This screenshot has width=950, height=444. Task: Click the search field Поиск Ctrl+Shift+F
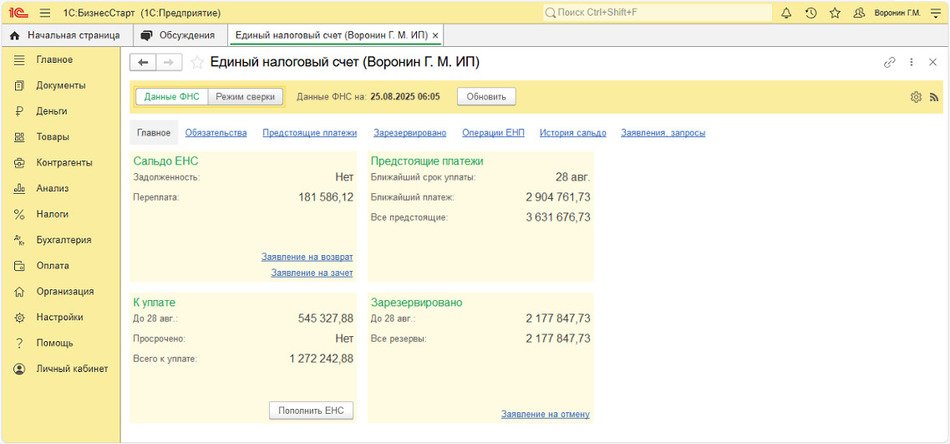[x=657, y=13]
